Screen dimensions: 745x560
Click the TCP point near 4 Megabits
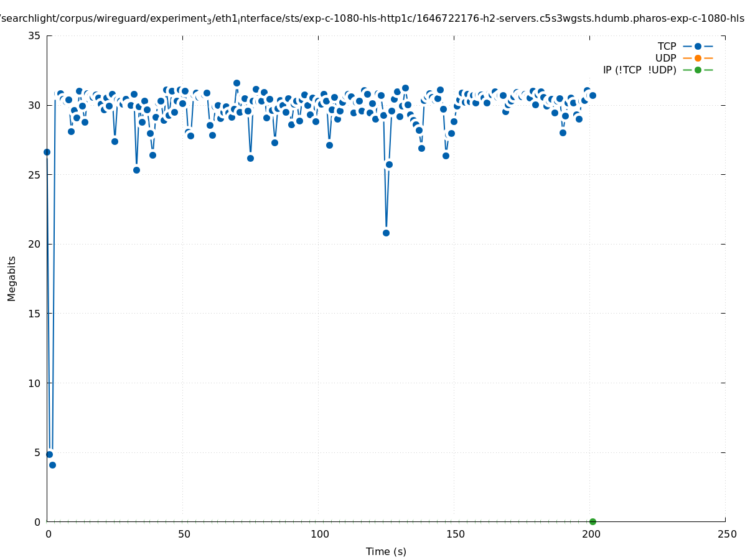pyautogui.click(x=52, y=465)
